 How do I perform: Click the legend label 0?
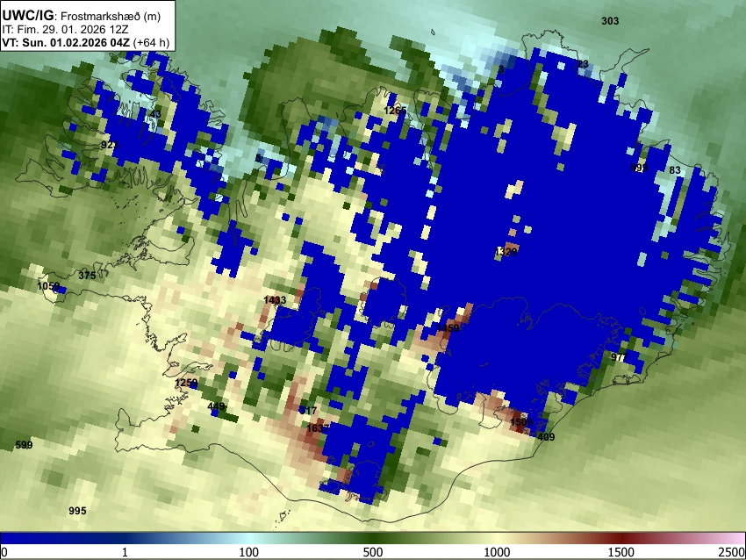tap(4, 552)
